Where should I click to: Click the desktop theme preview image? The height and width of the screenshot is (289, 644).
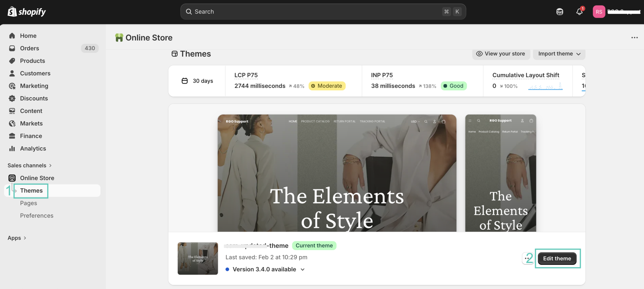337,173
